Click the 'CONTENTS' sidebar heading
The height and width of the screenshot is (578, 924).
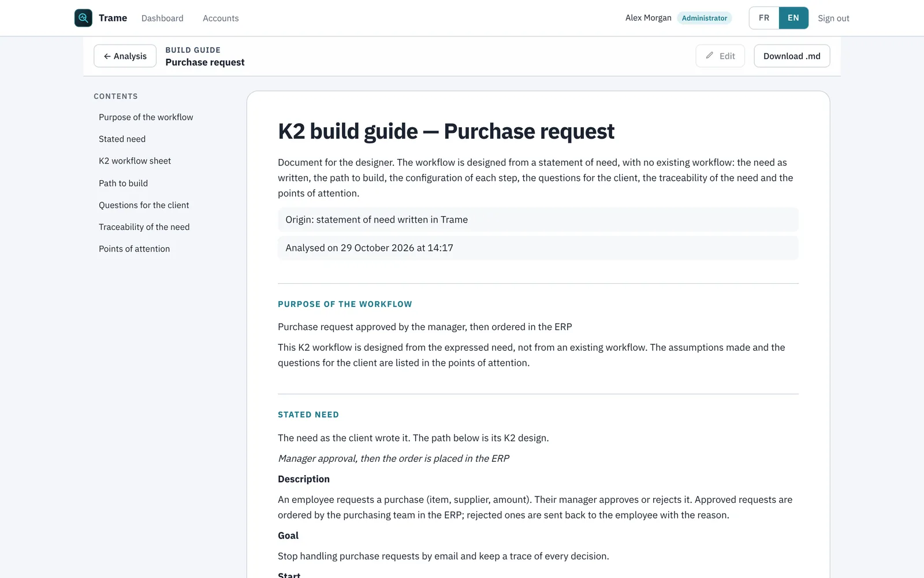[x=116, y=97]
